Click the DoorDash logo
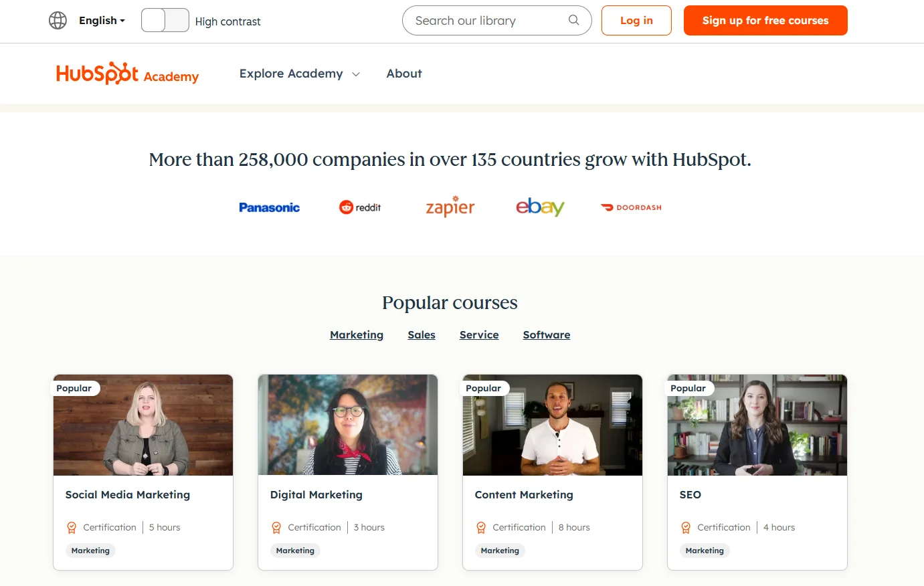The height and width of the screenshot is (586, 924). 630,207
